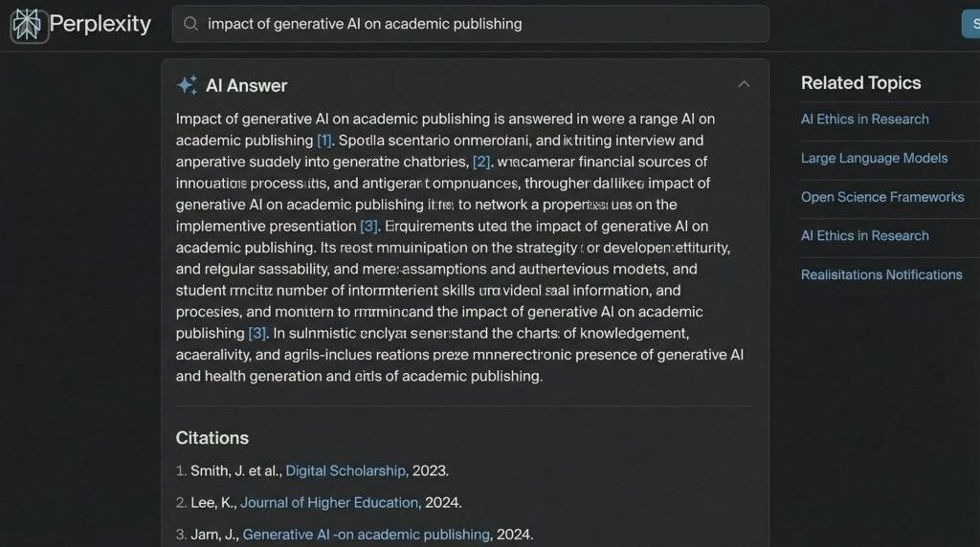Click the Related Topics heading
Image resolution: width=980 pixels, height=547 pixels.
tap(860, 83)
